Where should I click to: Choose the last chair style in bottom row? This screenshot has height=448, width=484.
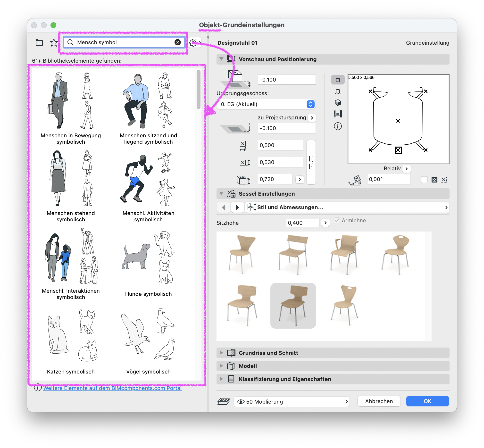tap(344, 306)
